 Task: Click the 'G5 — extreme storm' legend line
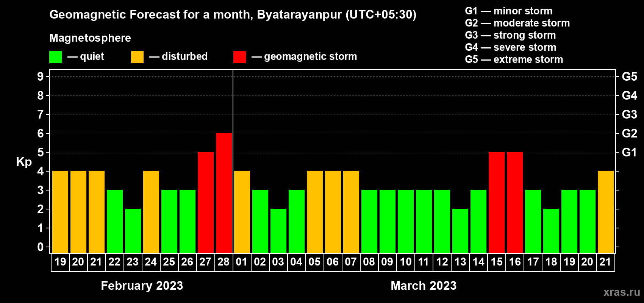(x=514, y=59)
